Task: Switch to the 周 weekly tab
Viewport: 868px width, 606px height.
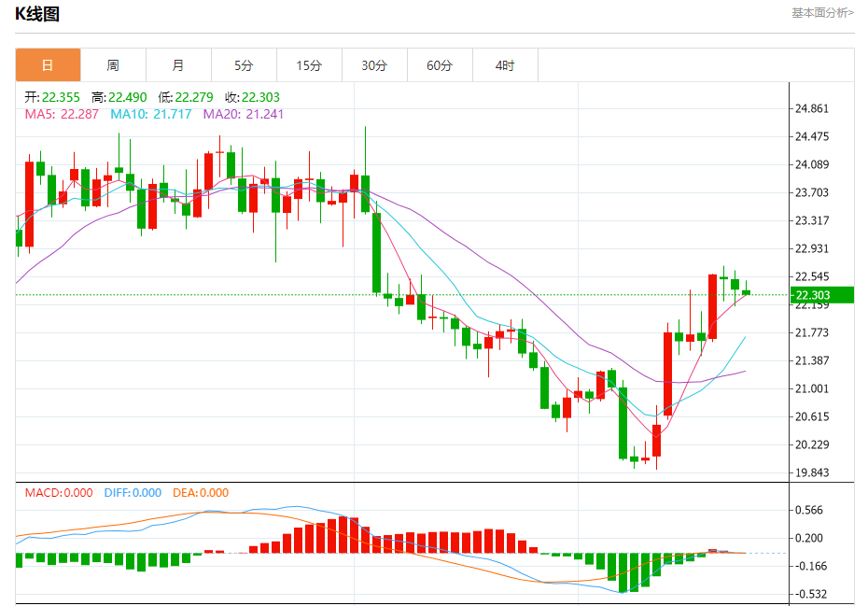Action: tap(113, 65)
